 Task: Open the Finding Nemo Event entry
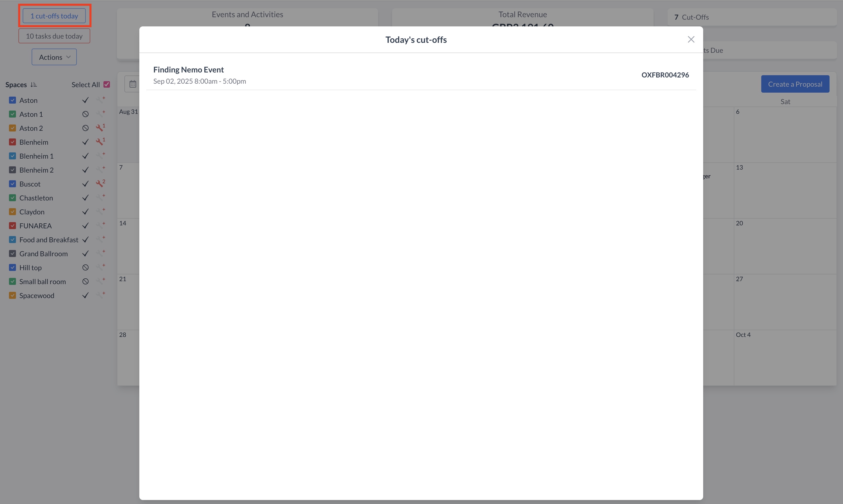(188, 70)
